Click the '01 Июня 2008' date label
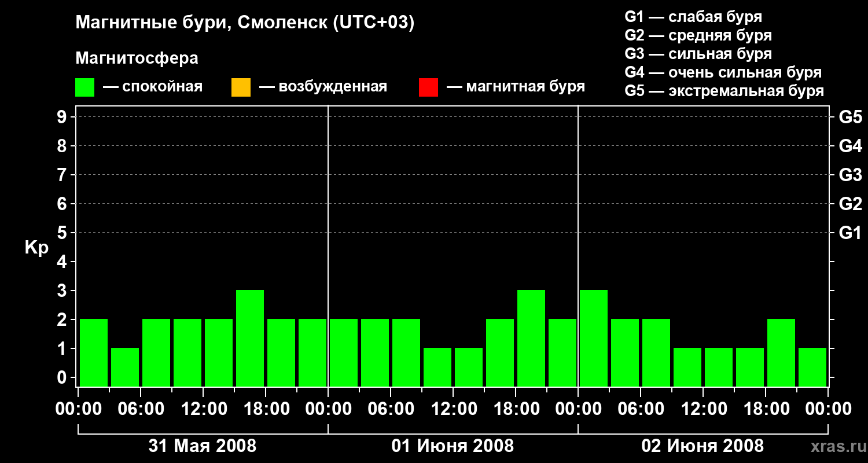The width and height of the screenshot is (868, 463). point(453,446)
